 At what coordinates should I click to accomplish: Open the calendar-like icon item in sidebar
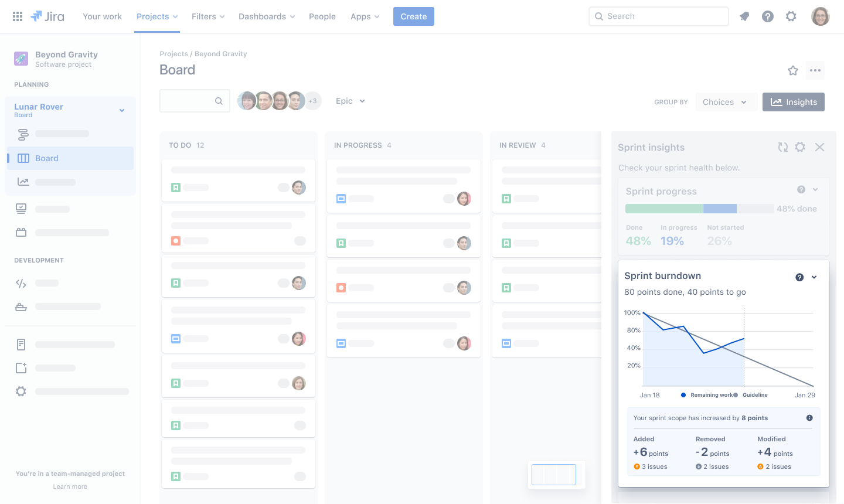pyautogui.click(x=21, y=233)
